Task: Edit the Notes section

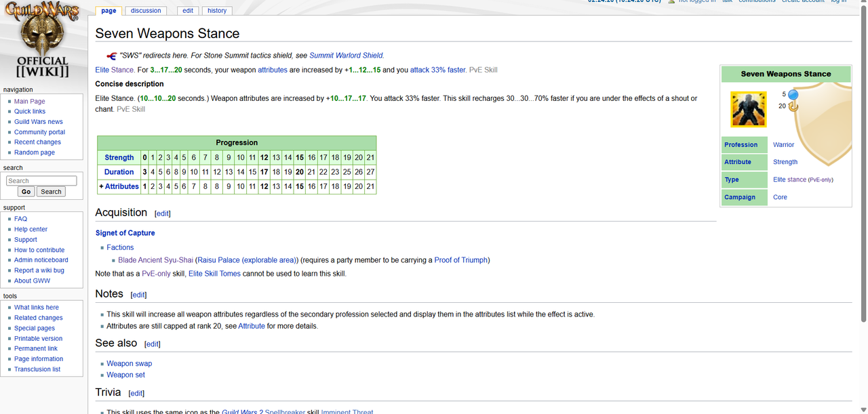Action: [x=138, y=295]
